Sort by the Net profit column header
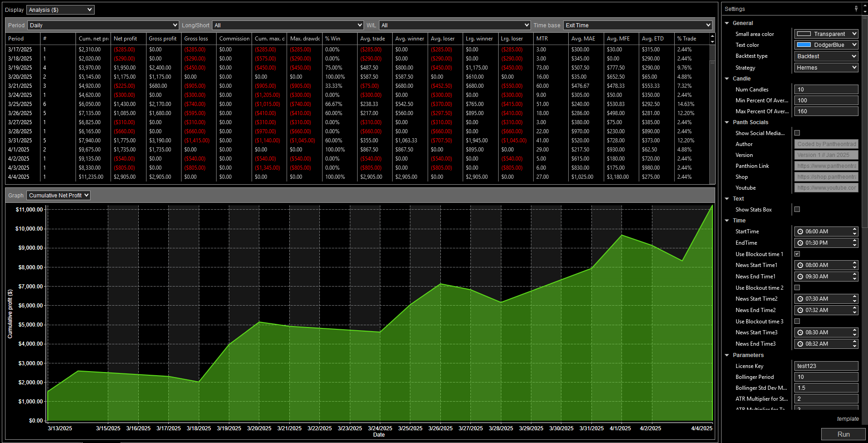 coord(125,39)
